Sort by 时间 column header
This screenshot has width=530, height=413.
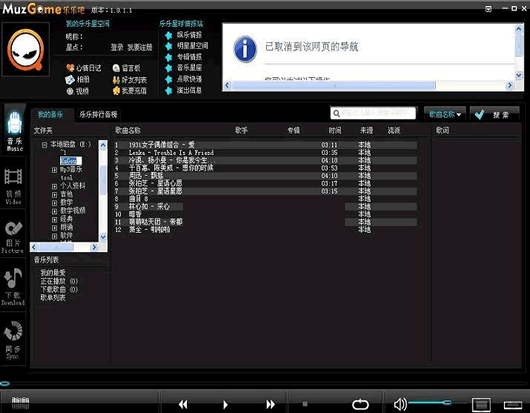(x=335, y=130)
